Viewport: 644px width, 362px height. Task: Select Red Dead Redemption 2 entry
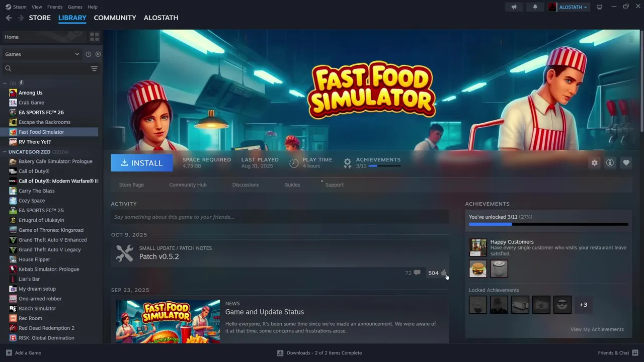click(x=46, y=328)
